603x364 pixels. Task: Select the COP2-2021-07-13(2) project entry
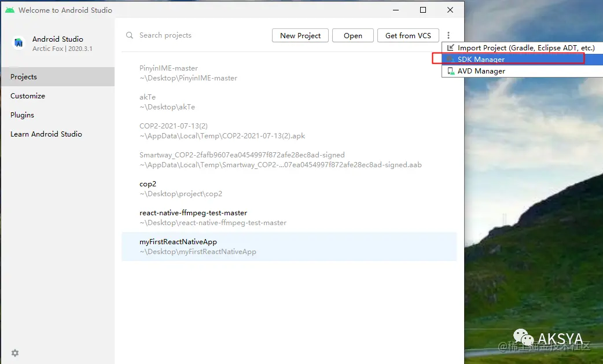click(x=289, y=131)
